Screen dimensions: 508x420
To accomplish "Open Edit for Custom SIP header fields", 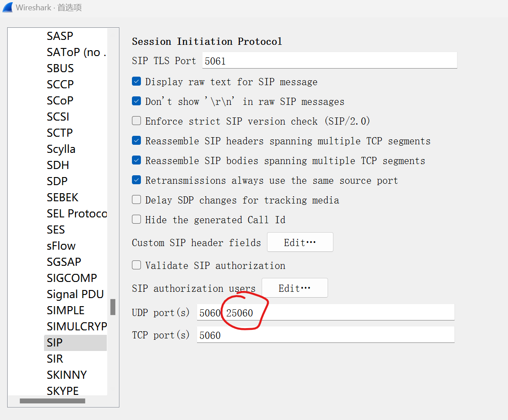I will [300, 242].
